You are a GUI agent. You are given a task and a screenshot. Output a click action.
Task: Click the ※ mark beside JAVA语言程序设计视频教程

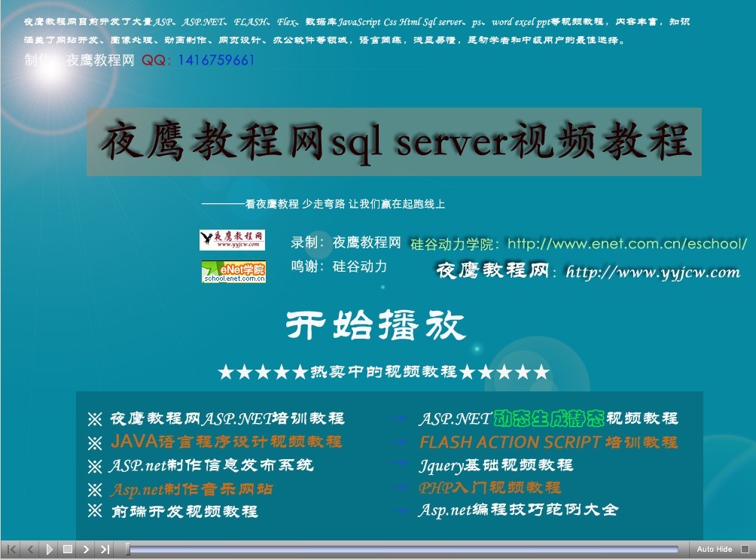click(95, 443)
